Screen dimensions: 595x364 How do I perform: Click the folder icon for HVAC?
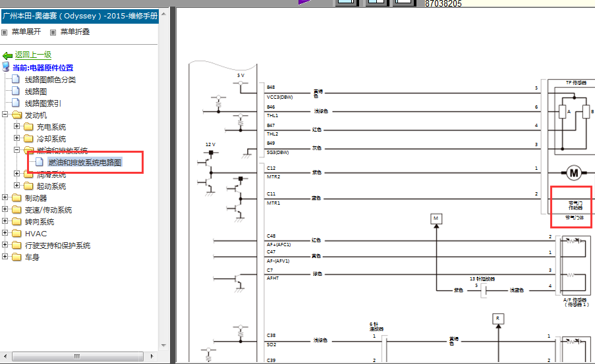pyautogui.click(x=16, y=233)
